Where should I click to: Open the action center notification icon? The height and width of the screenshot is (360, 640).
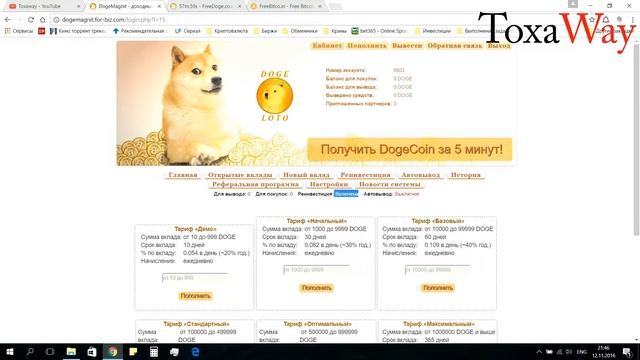pos(627,352)
